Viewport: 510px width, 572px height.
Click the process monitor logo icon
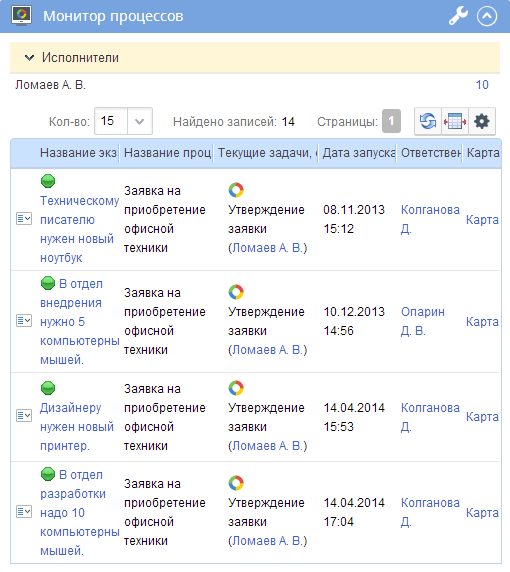point(22,15)
